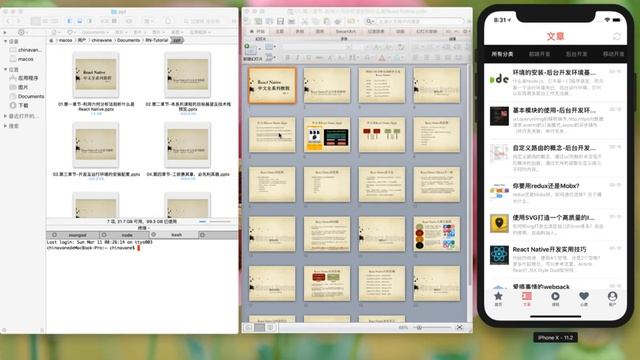
Task: Select 后台开发 category tab in phone app
Action: click(x=576, y=54)
